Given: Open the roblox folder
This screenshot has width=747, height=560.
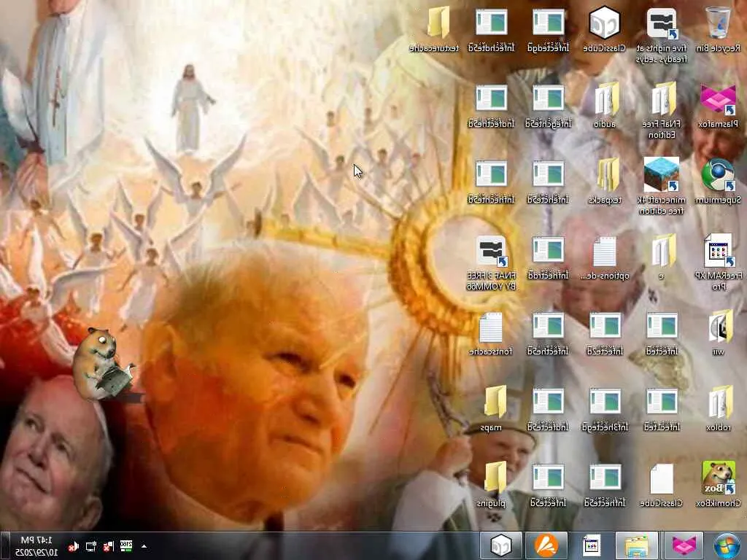Looking at the screenshot, I should (718, 408).
